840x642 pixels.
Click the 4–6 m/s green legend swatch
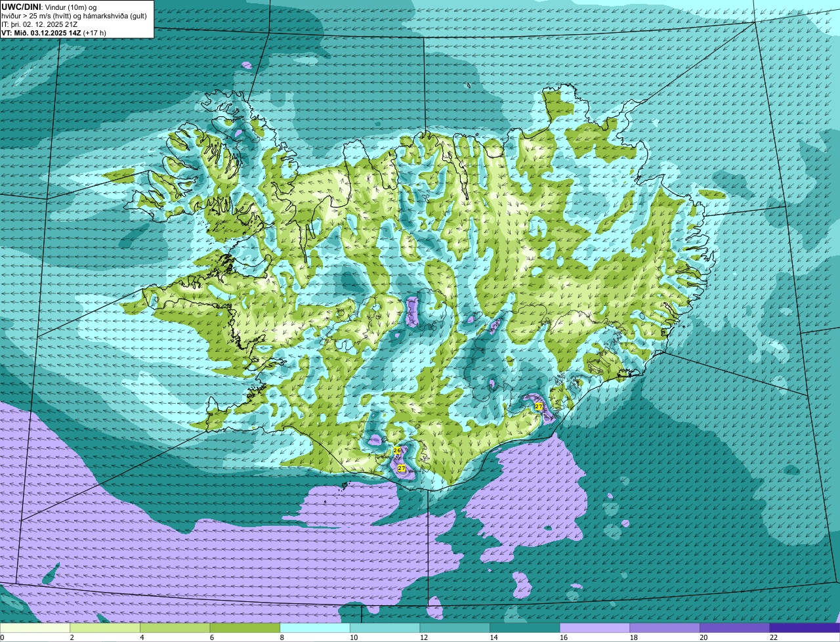(x=175, y=628)
